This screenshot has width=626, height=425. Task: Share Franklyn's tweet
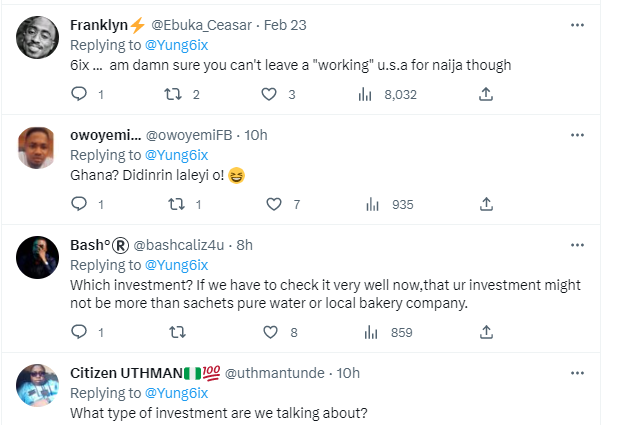(485, 94)
